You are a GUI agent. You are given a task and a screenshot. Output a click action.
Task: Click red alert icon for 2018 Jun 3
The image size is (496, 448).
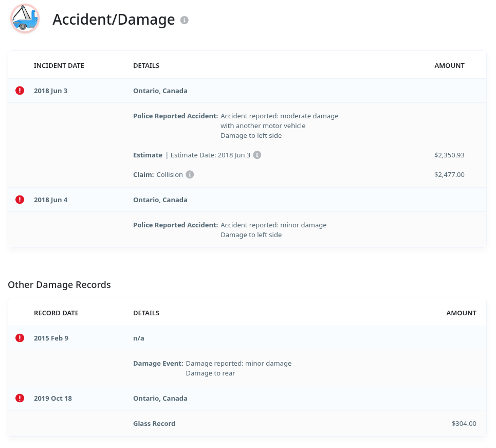(x=20, y=91)
